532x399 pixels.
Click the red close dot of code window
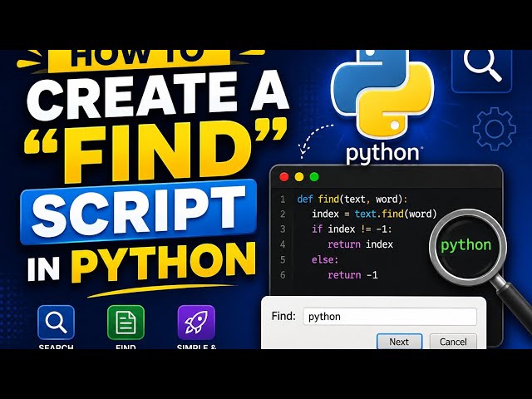tap(284, 177)
